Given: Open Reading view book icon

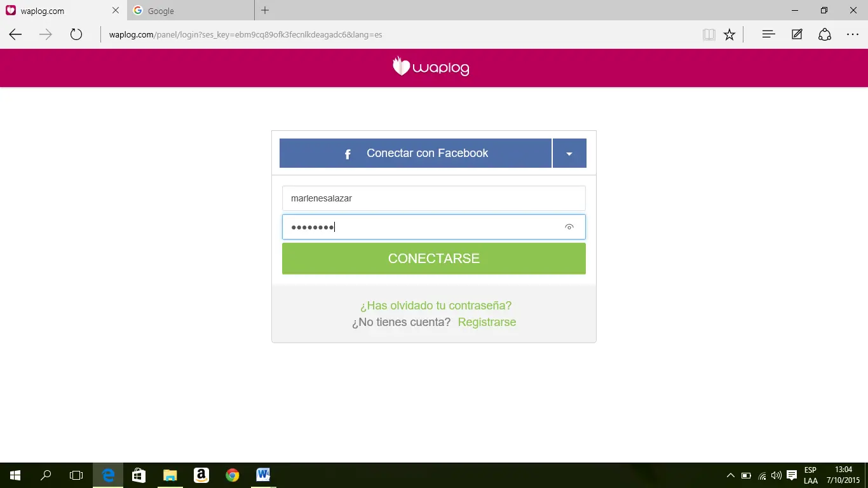Looking at the screenshot, I should pos(709,34).
